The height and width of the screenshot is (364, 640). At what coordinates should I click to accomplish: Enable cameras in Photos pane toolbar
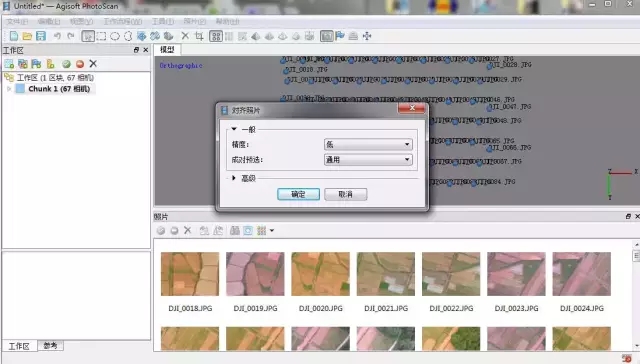[x=161, y=231]
